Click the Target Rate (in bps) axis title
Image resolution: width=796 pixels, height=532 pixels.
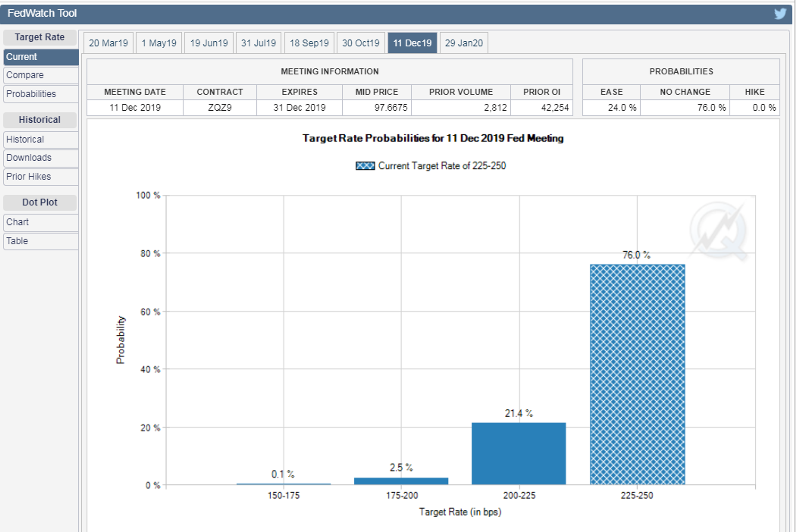pos(460,512)
